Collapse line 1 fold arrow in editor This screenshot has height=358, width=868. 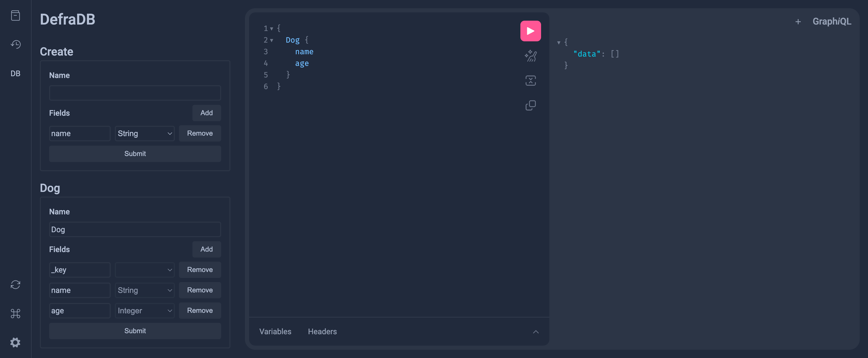click(x=272, y=29)
